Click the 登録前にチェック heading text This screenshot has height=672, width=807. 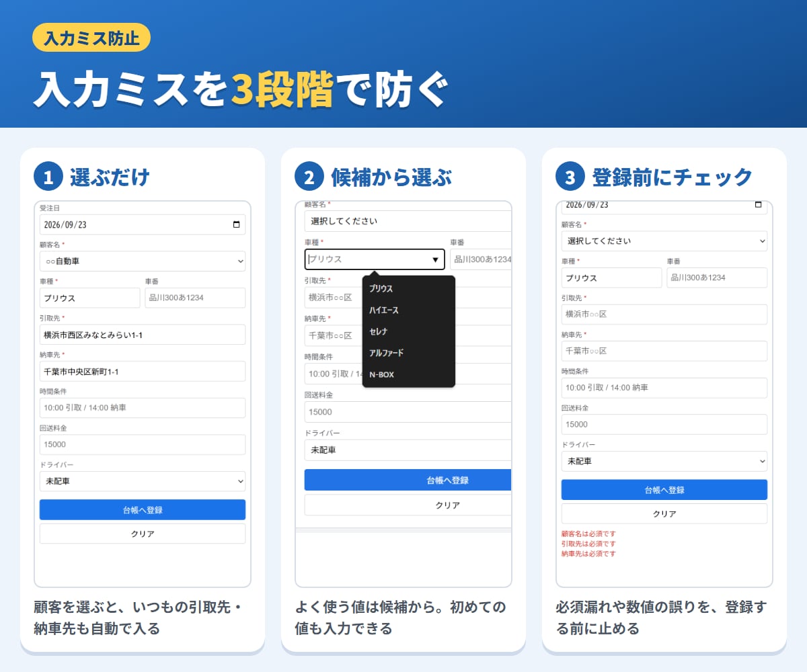[672, 177]
